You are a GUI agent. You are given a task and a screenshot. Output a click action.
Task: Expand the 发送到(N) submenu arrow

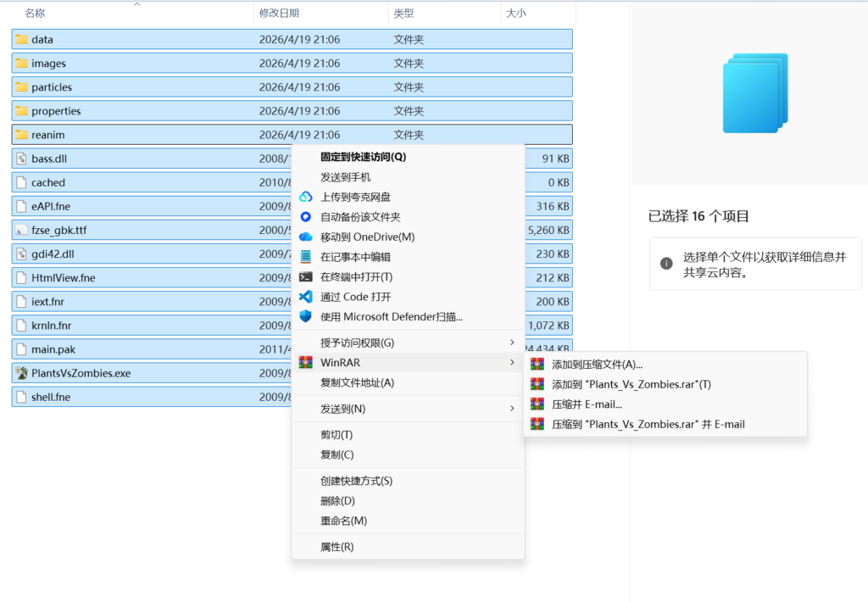click(511, 409)
